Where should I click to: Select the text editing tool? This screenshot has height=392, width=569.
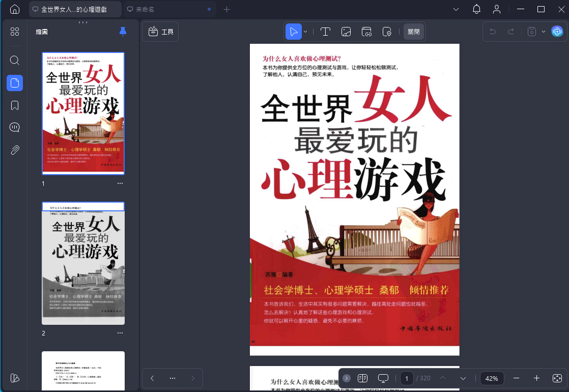click(x=325, y=32)
